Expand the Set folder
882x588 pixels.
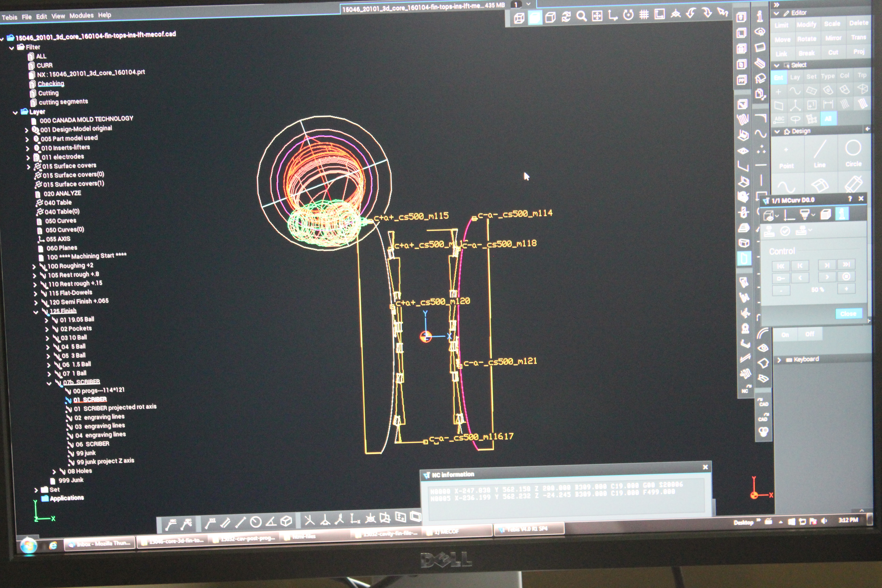pos(36,490)
